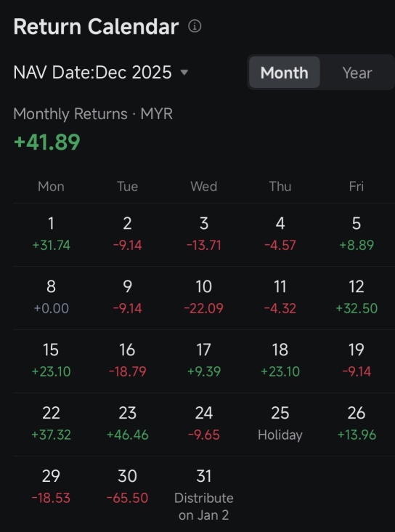Open December 30 showing -65.50
Viewport: 395px width, 532px height.
[128, 487]
